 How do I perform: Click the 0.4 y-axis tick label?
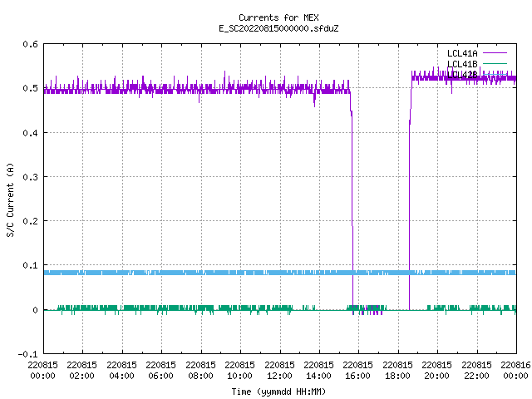click(x=30, y=133)
